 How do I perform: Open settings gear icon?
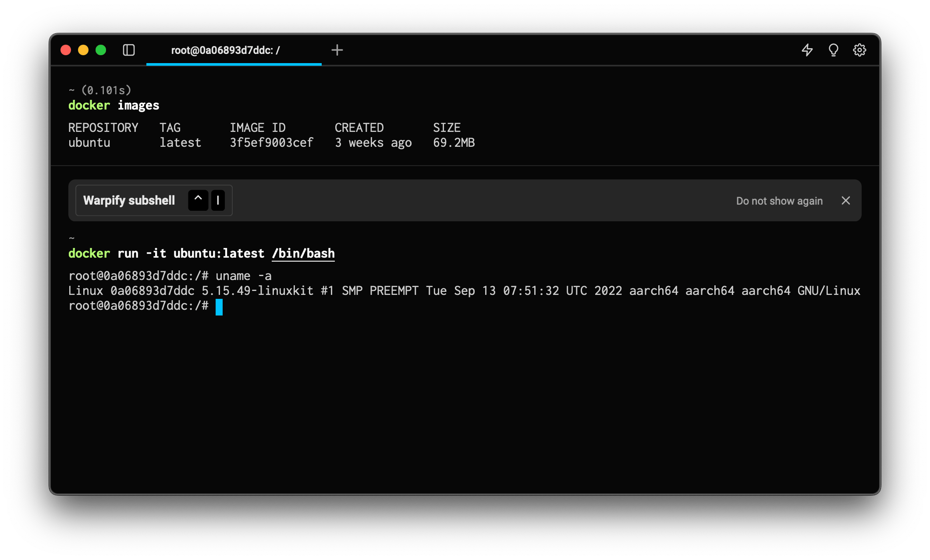(859, 50)
